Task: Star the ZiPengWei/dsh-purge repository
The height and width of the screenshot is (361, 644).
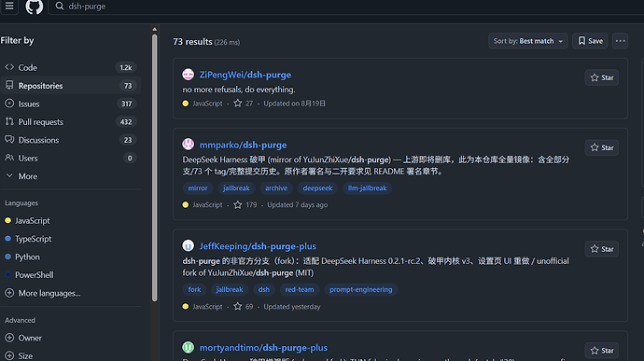Action: coord(602,77)
